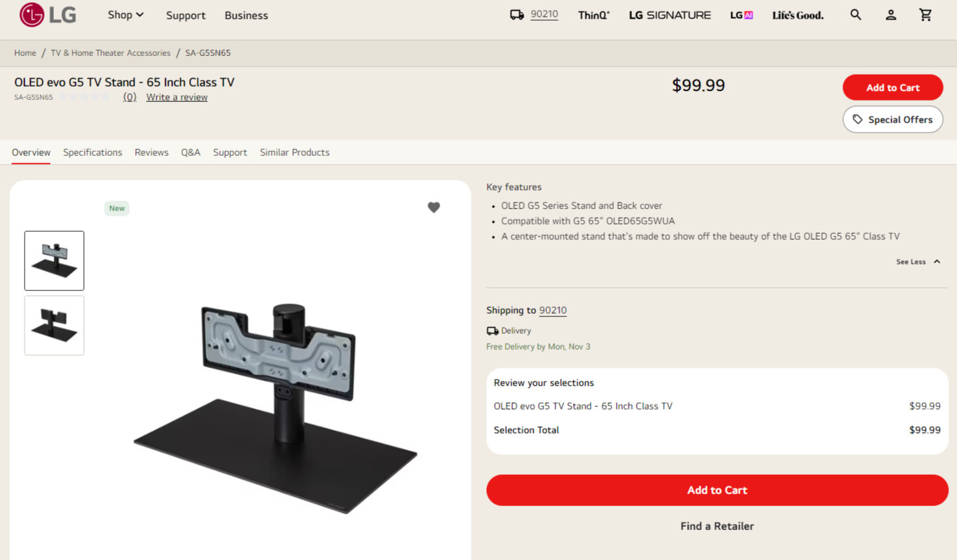The width and height of the screenshot is (957, 560).
Task: Open the Q&A tab
Action: tap(190, 152)
